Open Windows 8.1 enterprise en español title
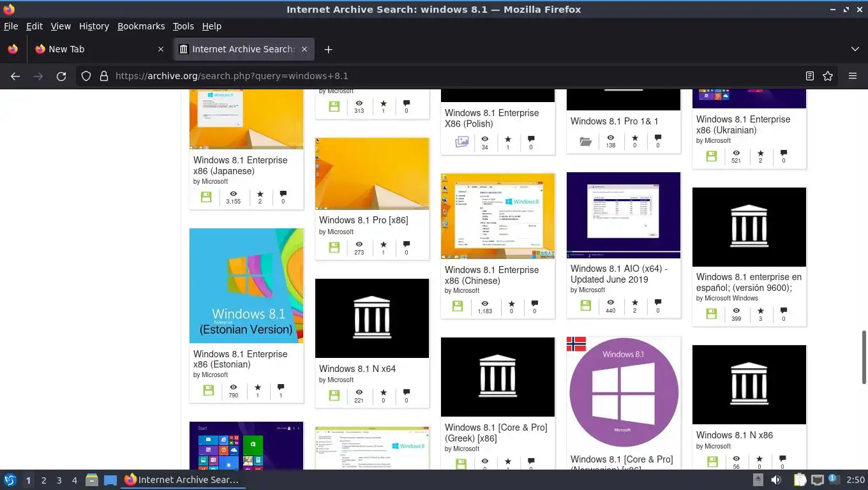This screenshot has width=868, height=490. (749, 282)
